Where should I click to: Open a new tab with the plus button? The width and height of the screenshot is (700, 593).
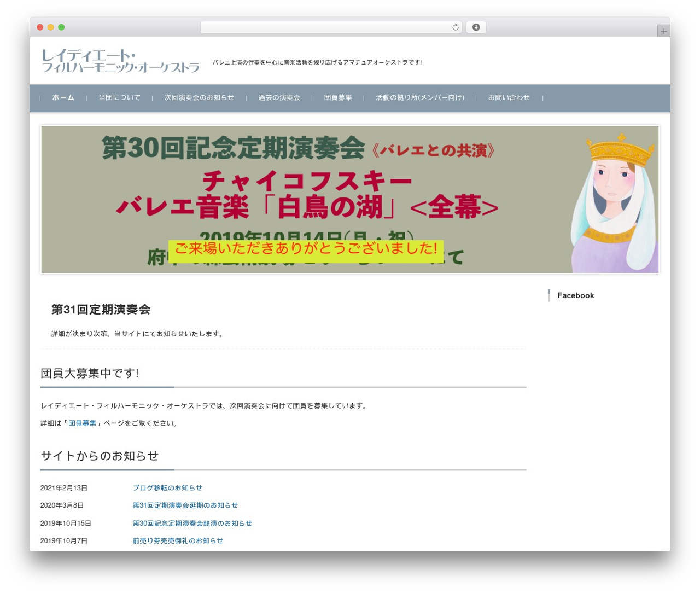(x=663, y=31)
